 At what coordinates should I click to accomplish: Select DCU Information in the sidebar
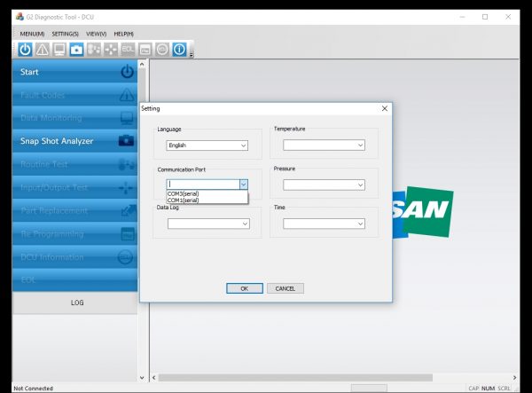75,257
